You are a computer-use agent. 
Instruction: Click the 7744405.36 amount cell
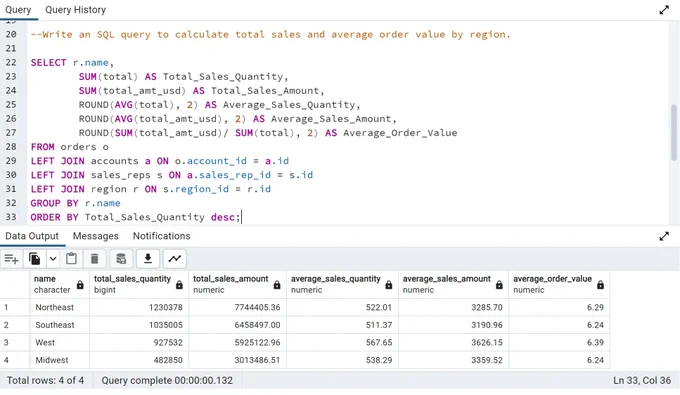(237, 307)
